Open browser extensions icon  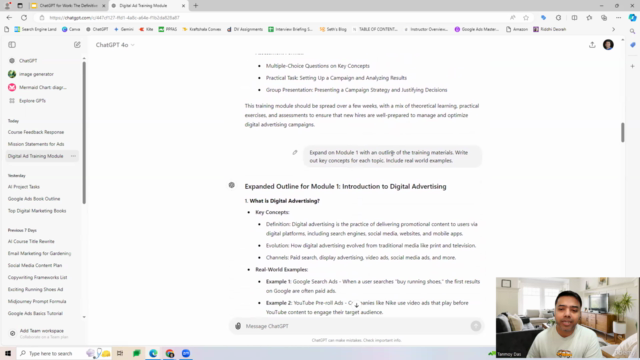coord(558,18)
